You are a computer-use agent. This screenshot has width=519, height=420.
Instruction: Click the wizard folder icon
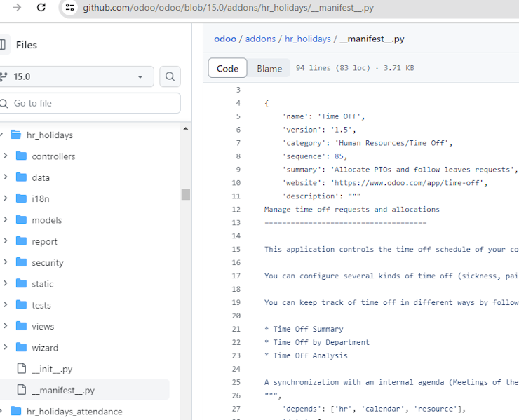coord(21,347)
